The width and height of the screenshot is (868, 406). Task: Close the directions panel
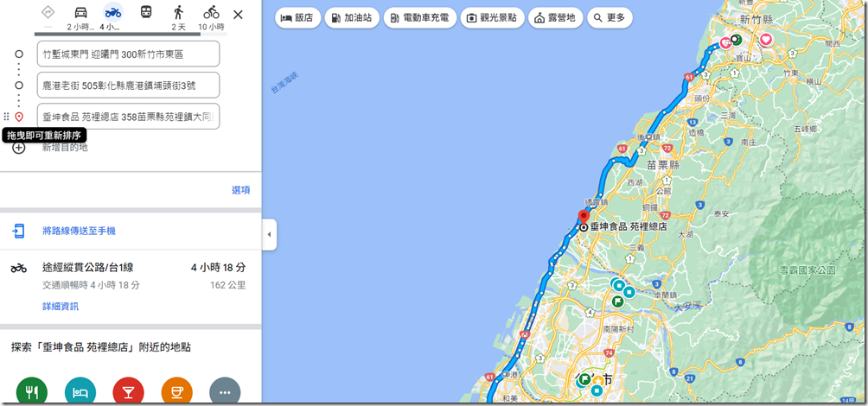click(x=238, y=15)
